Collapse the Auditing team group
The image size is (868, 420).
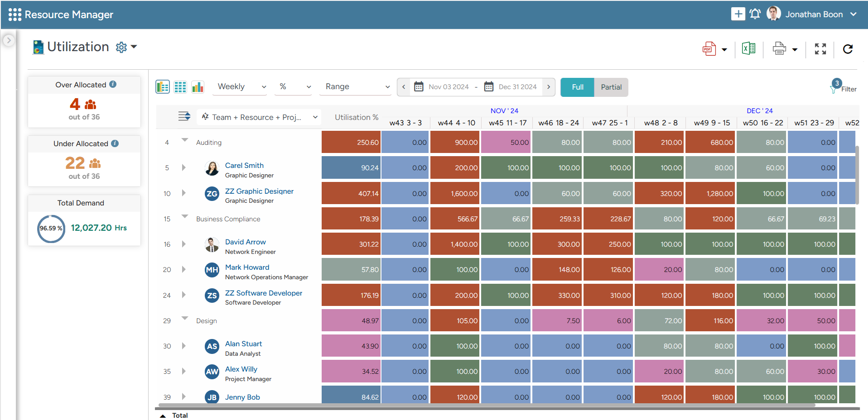183,140
